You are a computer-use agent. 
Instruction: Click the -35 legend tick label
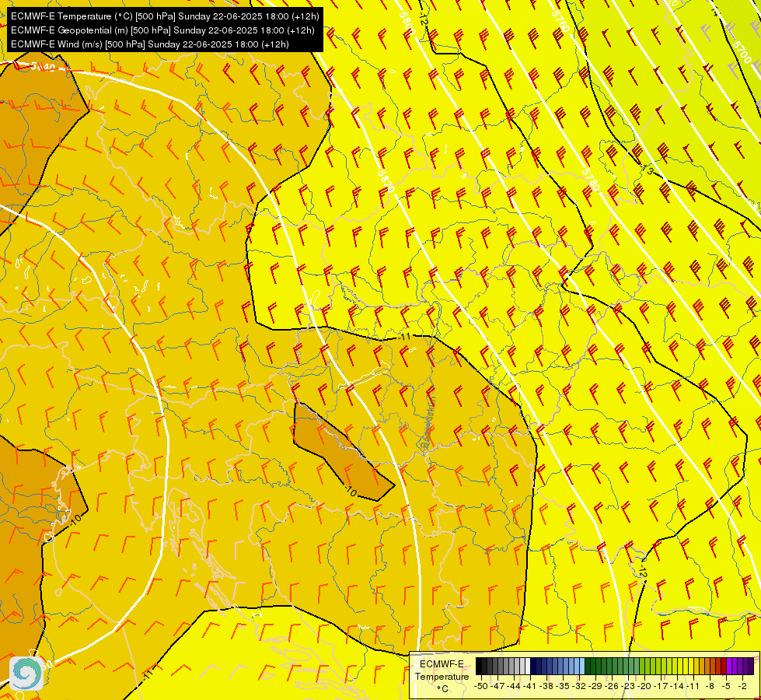563,686
